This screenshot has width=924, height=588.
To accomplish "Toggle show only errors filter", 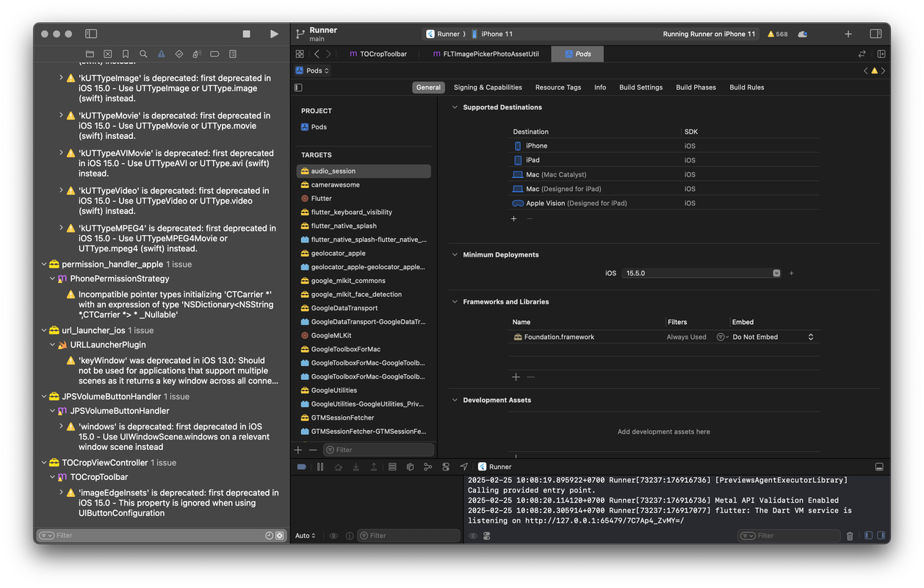I will point(279,536).
